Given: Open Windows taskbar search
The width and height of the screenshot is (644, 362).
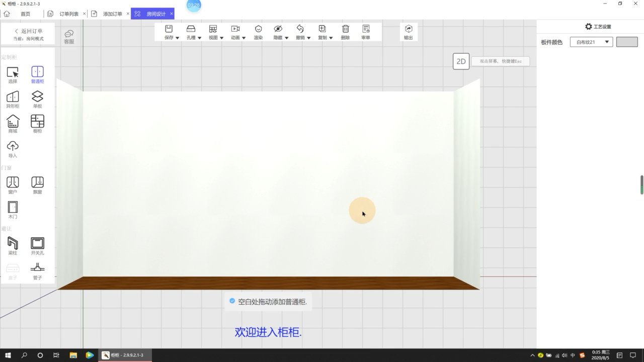Looking at the screenshot, I should point(24,355).
